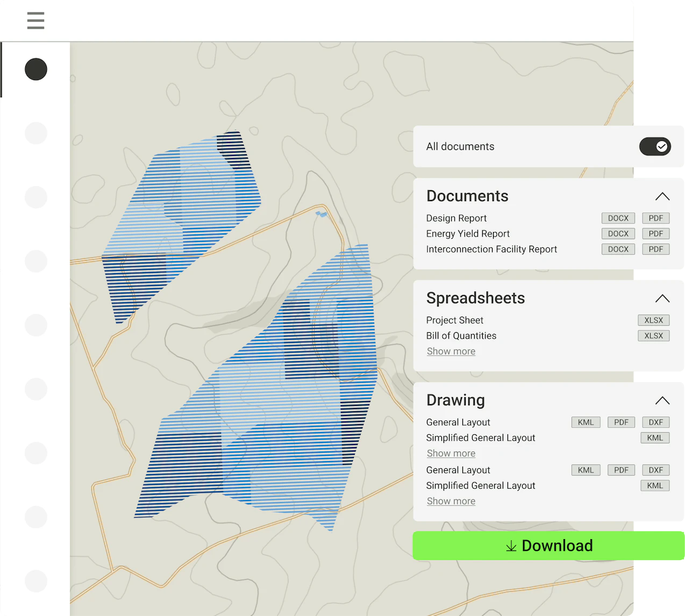Pick PDF for Interconnection Facility Report
Screen dimensions: 685x616
coord(656,249)
